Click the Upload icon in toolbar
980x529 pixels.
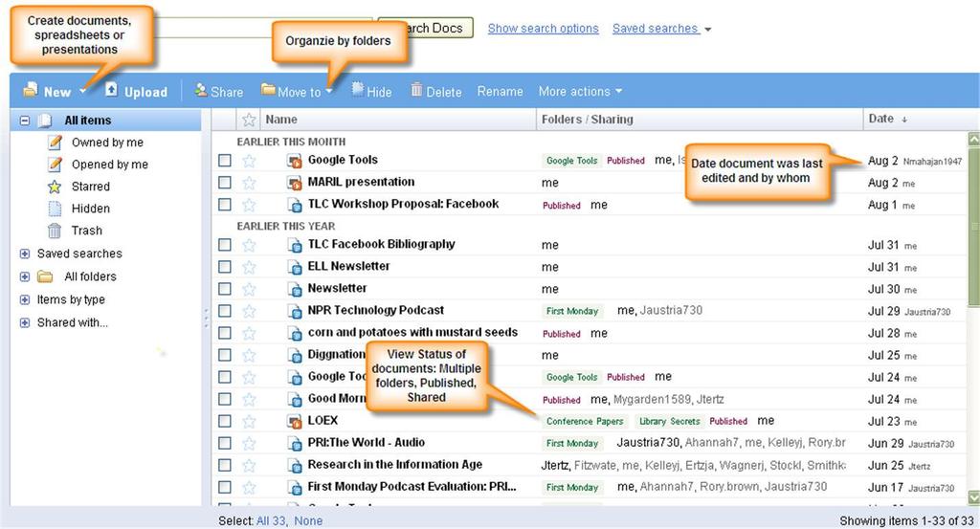[111, 91]
